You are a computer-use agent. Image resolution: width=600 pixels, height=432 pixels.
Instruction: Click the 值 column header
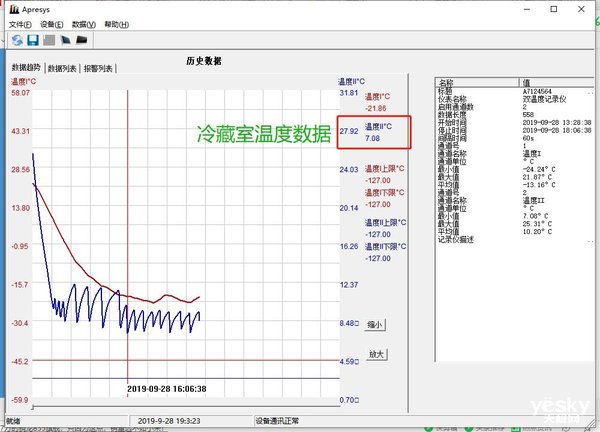tap(558, 82)
